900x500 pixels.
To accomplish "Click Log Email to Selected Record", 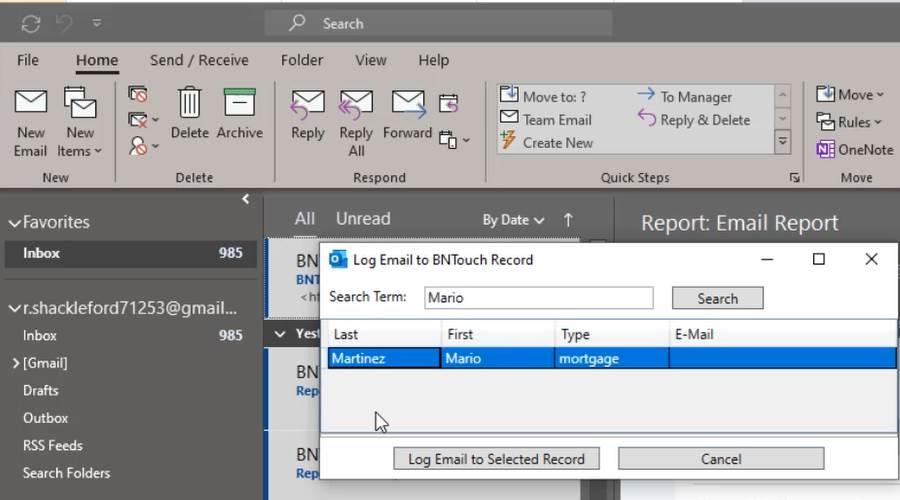I will pos(496,459).
